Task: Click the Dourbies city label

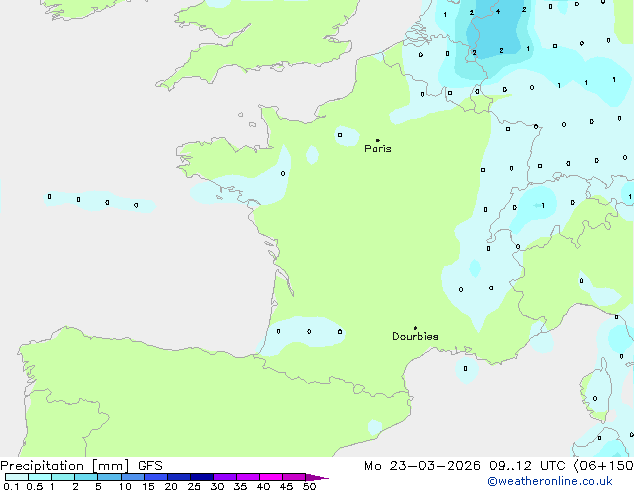Action: click(415, 336)
